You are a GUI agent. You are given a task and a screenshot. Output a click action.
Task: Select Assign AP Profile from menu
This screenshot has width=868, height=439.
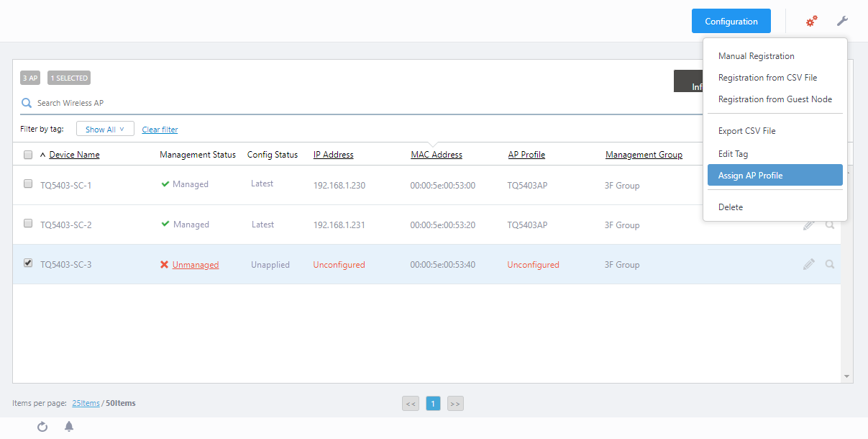tap(775, 176)
